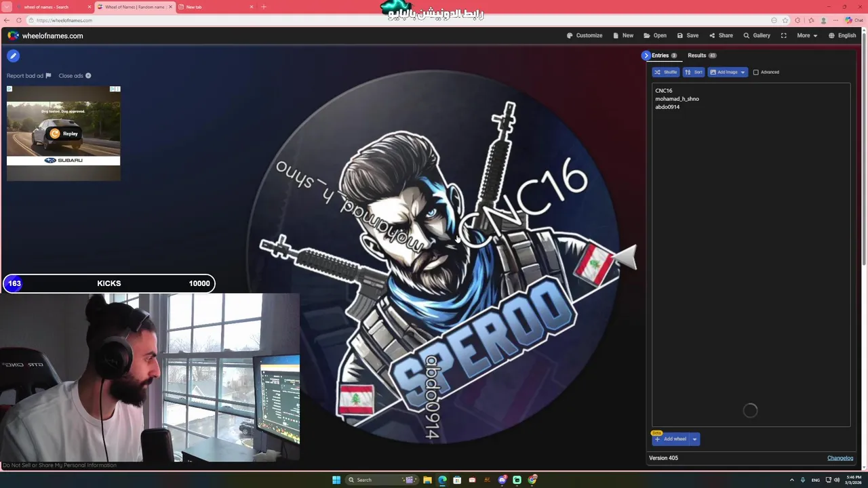Open a new browser tab with plus
Image resolution: width=868 pixels, height=488 pixels.
(264, 7)
